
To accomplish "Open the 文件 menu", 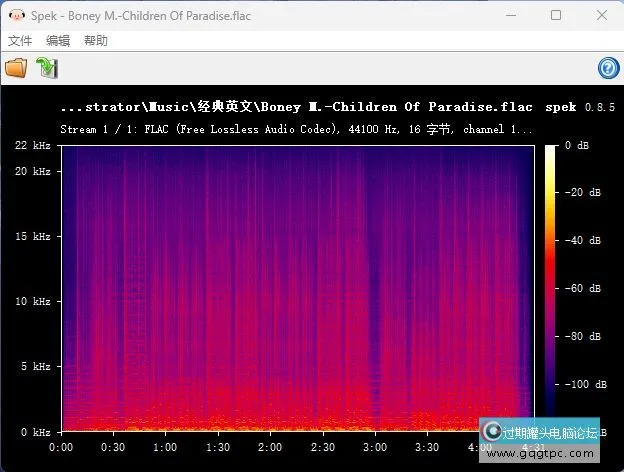I will click(20, 41).
